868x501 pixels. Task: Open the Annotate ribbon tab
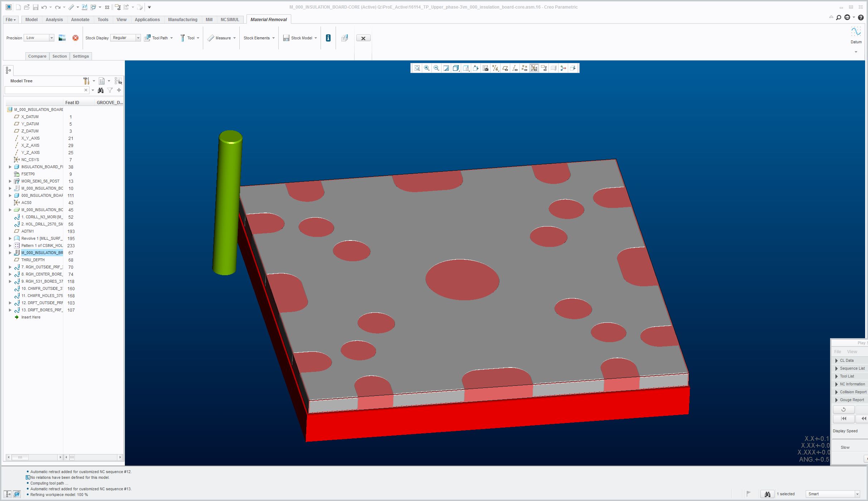coord(80,19)
